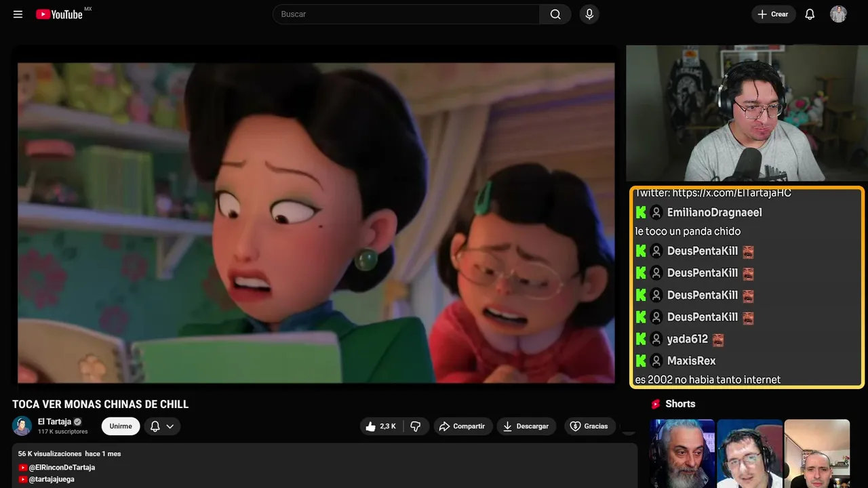Like the video with 2,3 K likes
Screen dimensions: 868x488
pyautogui.click(x=381, y=426)
